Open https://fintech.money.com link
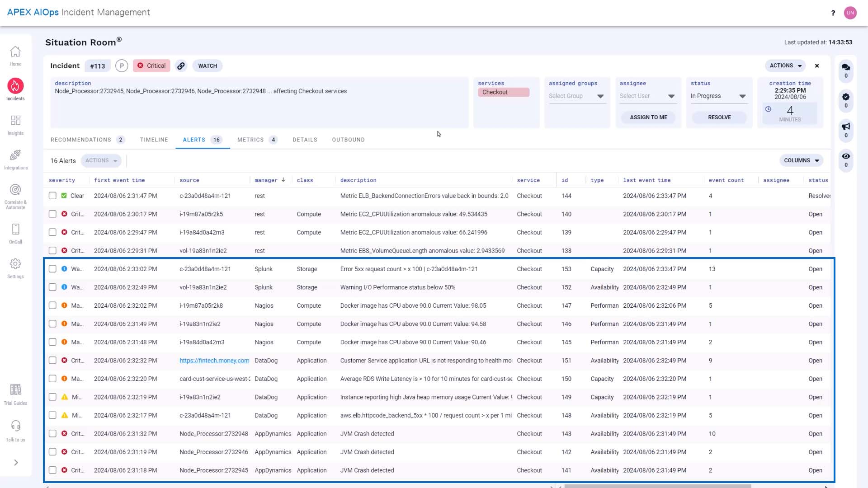This screenshot has height=488, width=868. click(214, 361)
